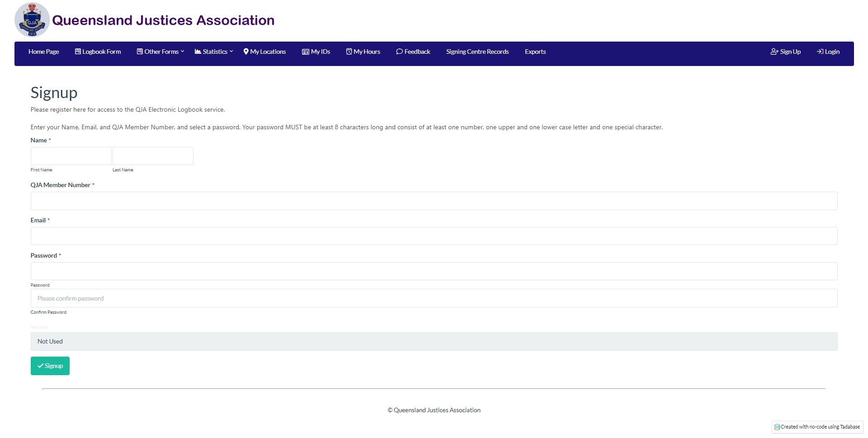Click the Confirm Password helper text
Screen dimensions: 868x438
coord(48,312)
